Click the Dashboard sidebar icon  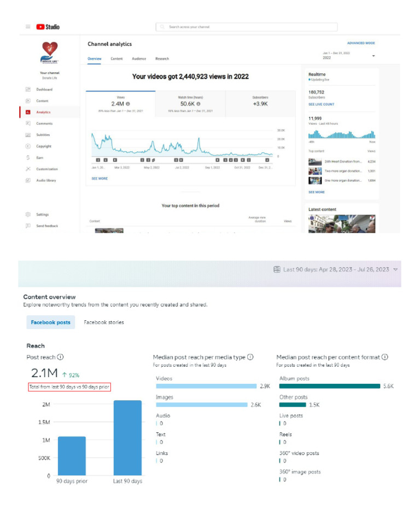click(x=28, y=89)
